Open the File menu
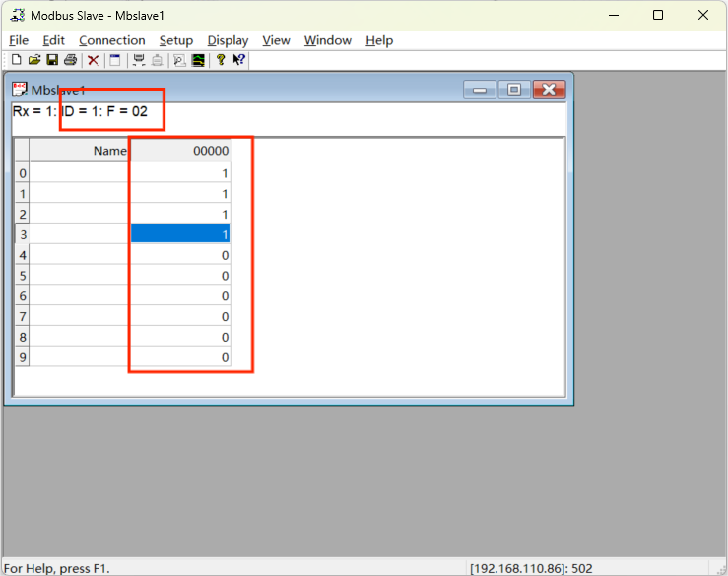 pyautogui.click(x=19, y=40)
